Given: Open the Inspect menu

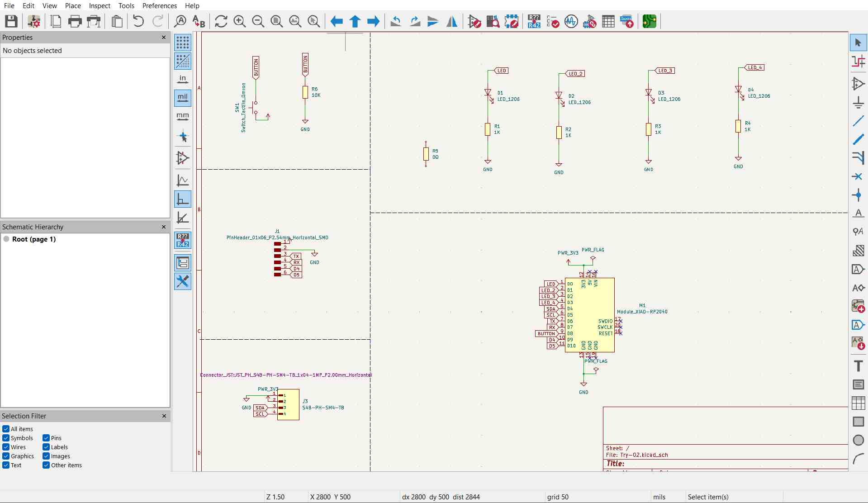Looking at the screenshot, I should (100, 5).
